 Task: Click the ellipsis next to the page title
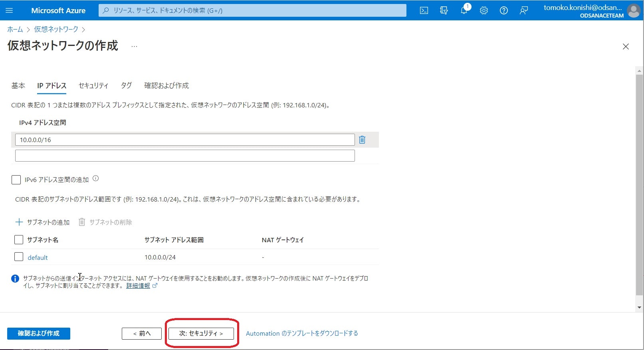coord(134,46)
